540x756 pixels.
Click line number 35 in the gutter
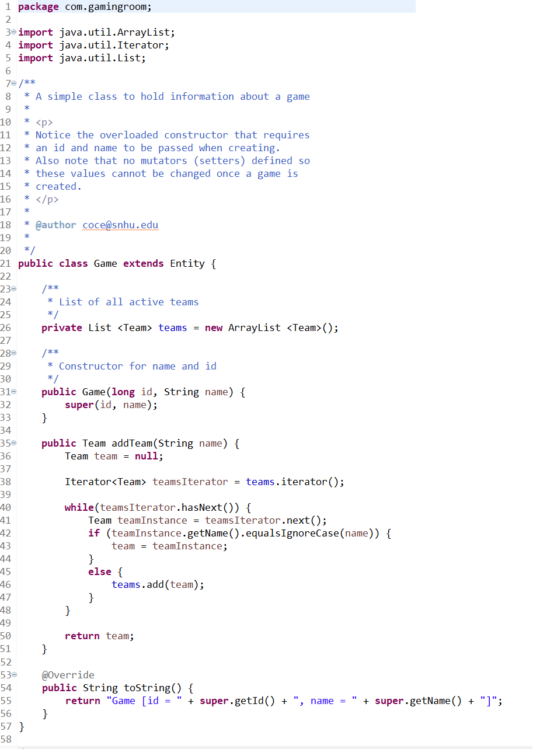pyautogui.click(x=6, y=443)
